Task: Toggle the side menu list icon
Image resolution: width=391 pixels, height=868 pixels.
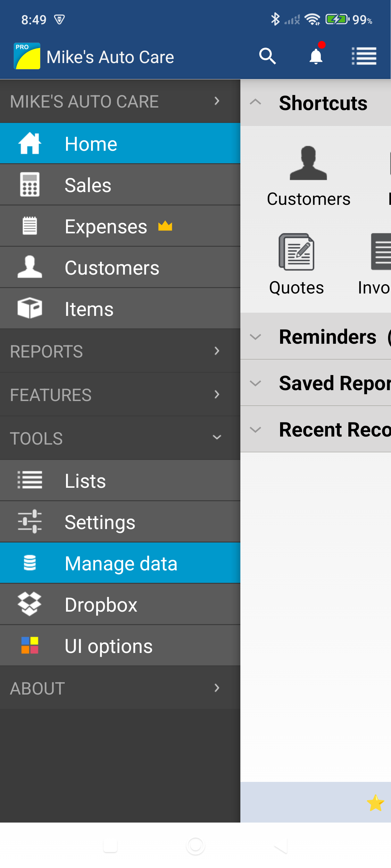Action: (x=364, y=56)
